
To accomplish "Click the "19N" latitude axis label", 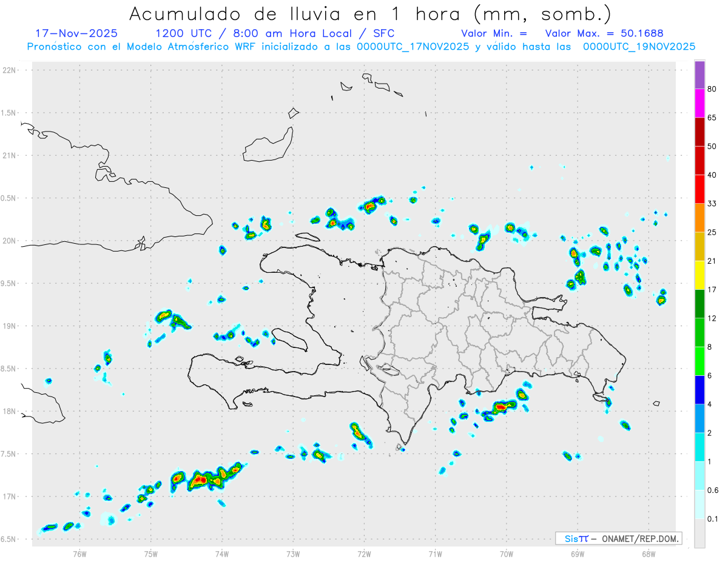I will point(10,326).
